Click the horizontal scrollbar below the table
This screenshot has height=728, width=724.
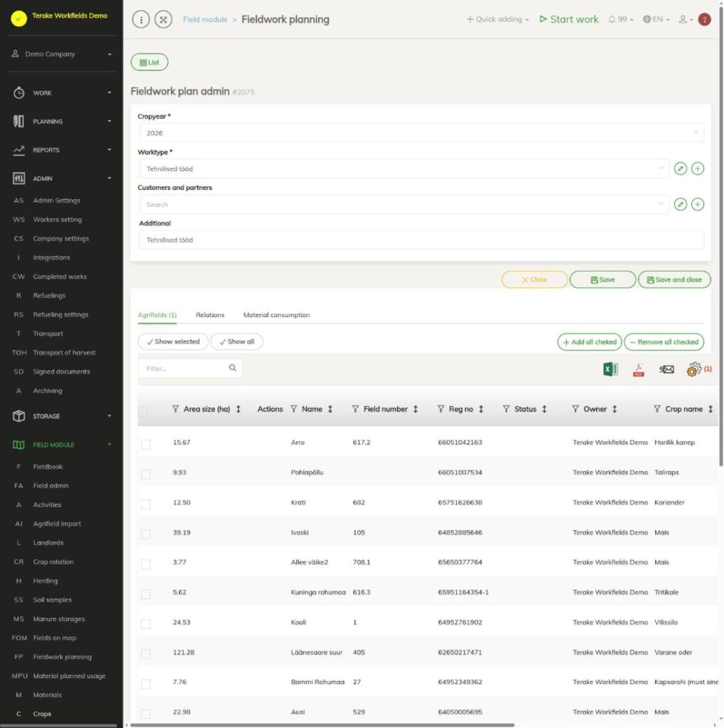[x=322, y=724]
